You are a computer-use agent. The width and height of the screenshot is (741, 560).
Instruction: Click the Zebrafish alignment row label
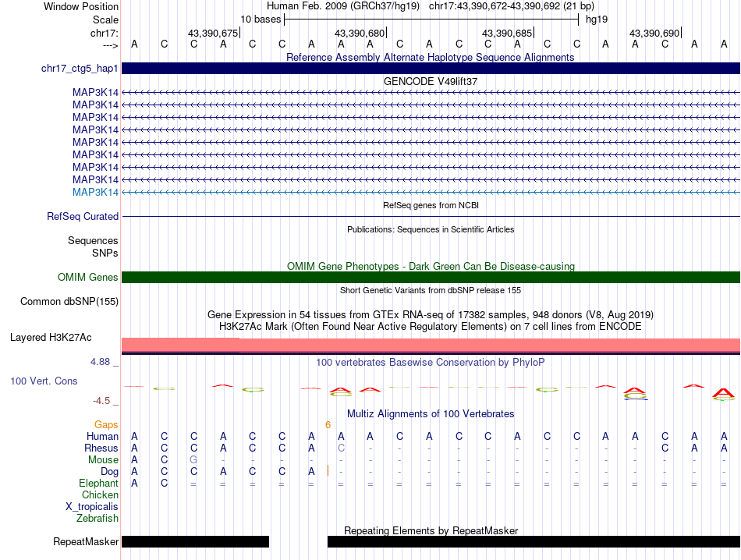point(97,519)
